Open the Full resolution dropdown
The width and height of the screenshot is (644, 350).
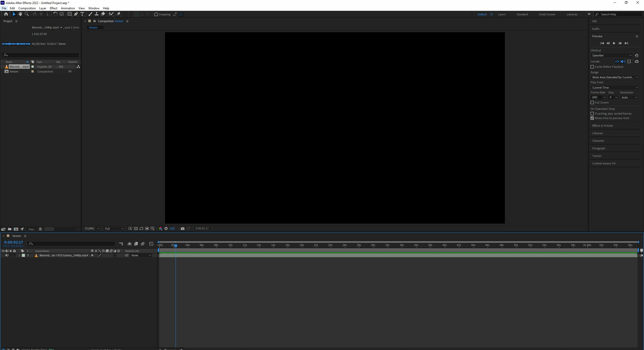click(114, 229)
